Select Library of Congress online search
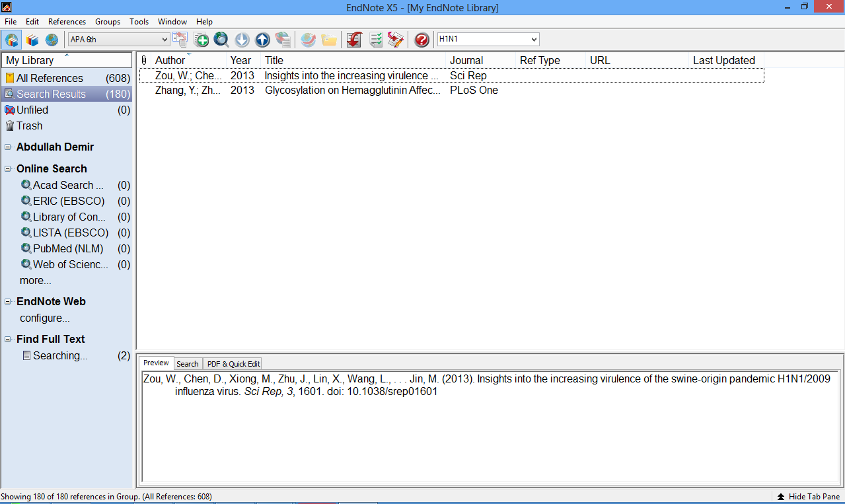The width and height of the screenshot is (845, 504). (75, 217)
